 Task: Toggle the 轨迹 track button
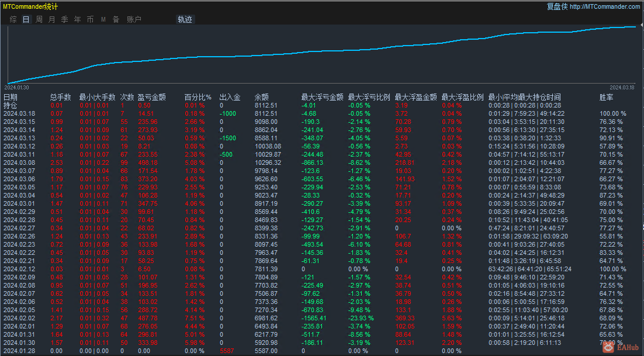coord(185,19)
